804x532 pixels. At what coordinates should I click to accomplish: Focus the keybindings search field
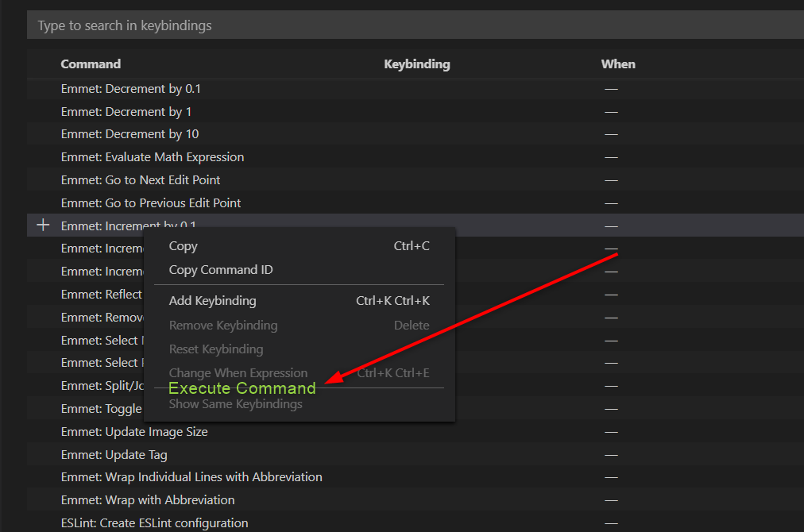[416, 25]
